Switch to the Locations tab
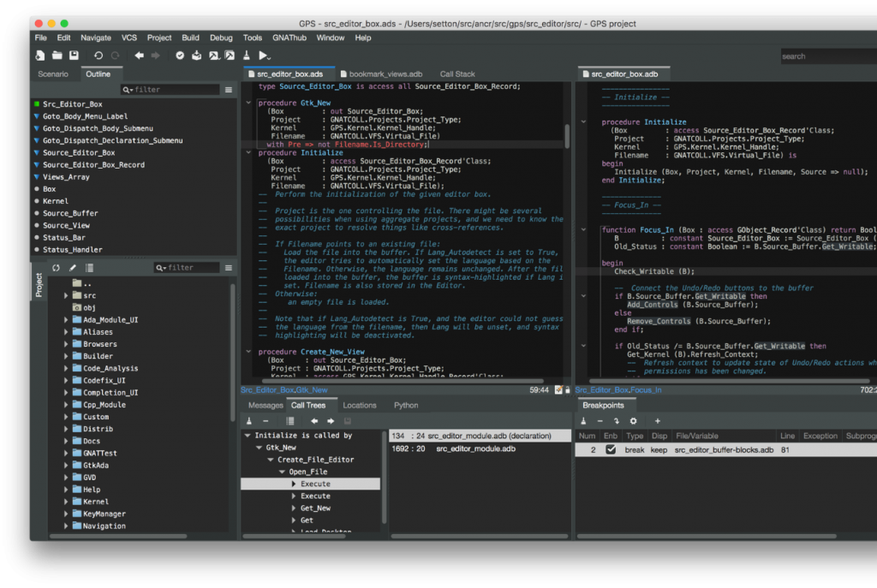Image resolution: width=877 pixels, height=588 pixels. (x=359, y=406)
